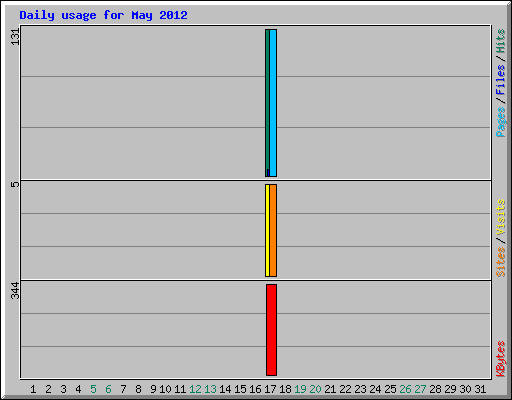The image size is (512, 400).
Task: Click day 15 on the x-axis
Action: (240, 389)
